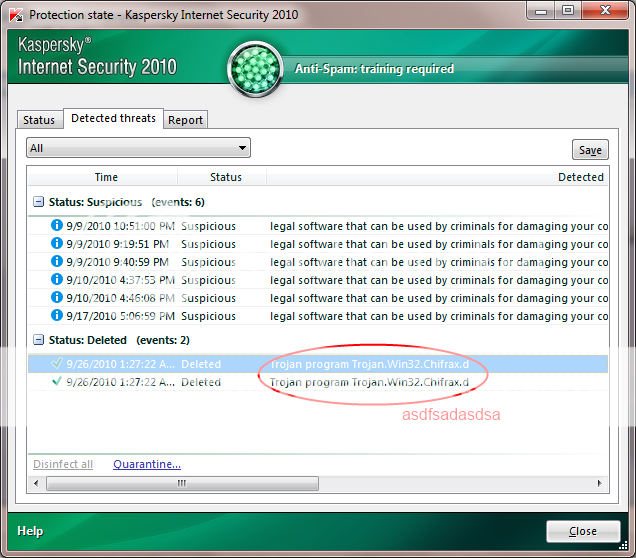
Task: Click info icon on 9/10/2010 4:37:53 PM row
Action: pos(57,279)
